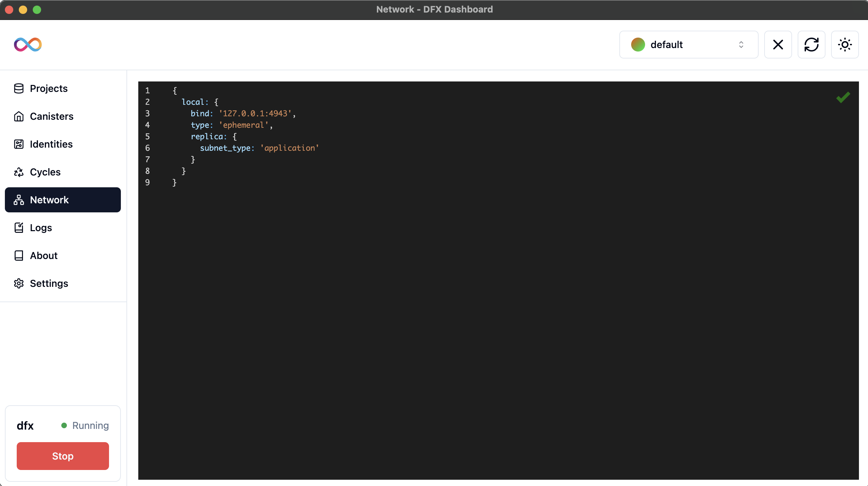Viewport: 868px width, 486px height.
Task: Click the Canisters sidebar icon
Action: point(19,116)
